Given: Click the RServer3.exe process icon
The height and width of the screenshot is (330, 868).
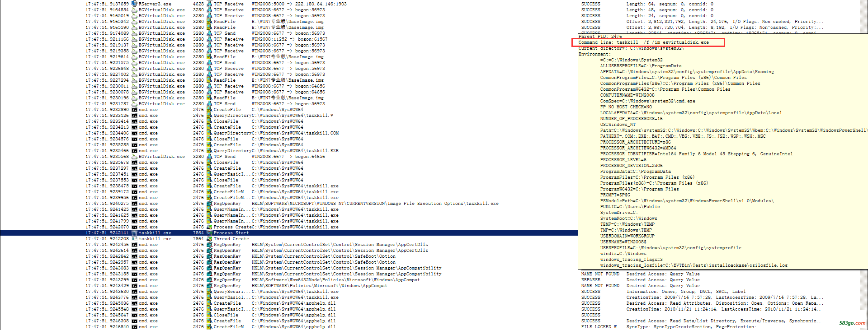Looking at the screenshot, I should coord(134,4).
